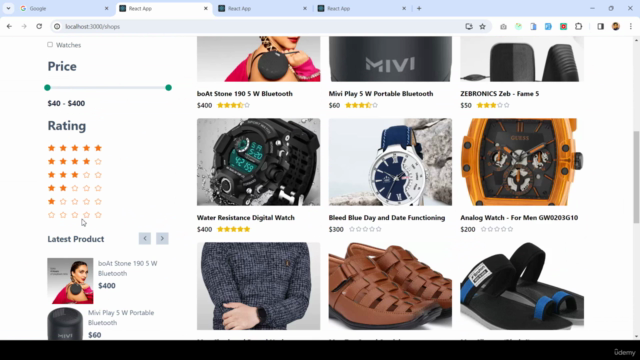Show previous Latest Product slide
Image resolution: width=640 pixels, height=360 pixels.
coord(144,238)
